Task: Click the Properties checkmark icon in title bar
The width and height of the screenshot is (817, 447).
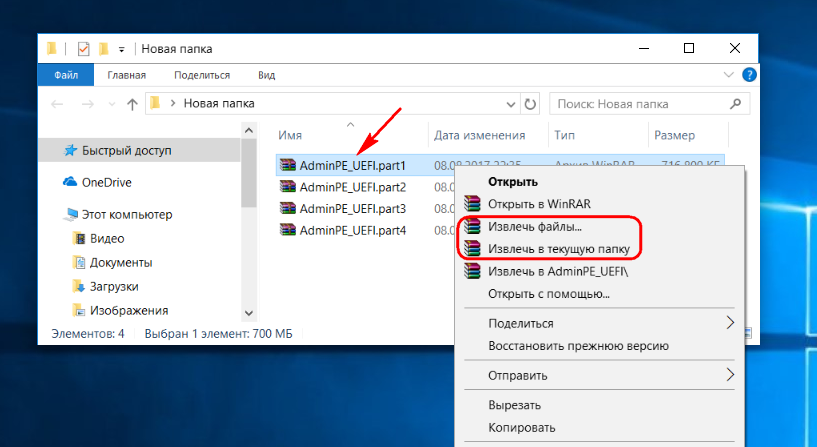Action: (83, 48)
